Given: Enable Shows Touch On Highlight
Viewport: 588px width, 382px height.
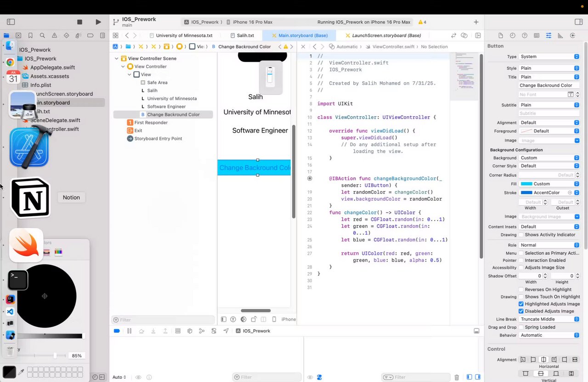Looking at the screenshot, I should click(521, 297).
